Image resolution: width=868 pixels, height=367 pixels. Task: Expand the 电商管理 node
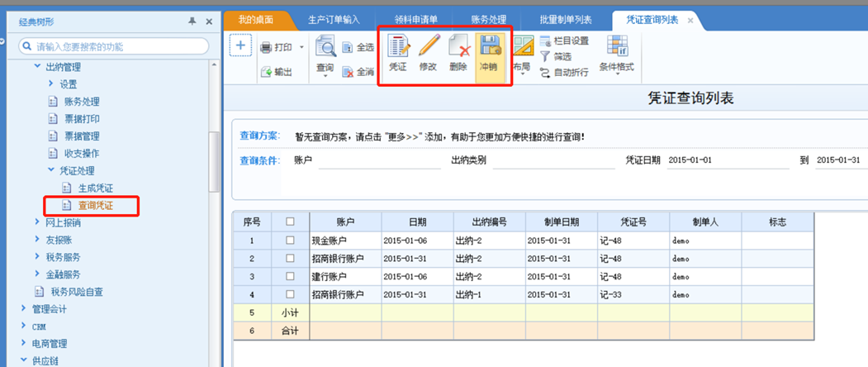point(23,343)
